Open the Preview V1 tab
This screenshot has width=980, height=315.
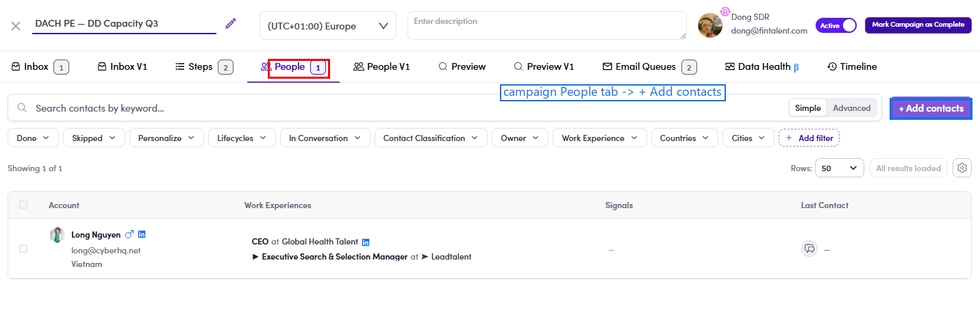point(544,67)
